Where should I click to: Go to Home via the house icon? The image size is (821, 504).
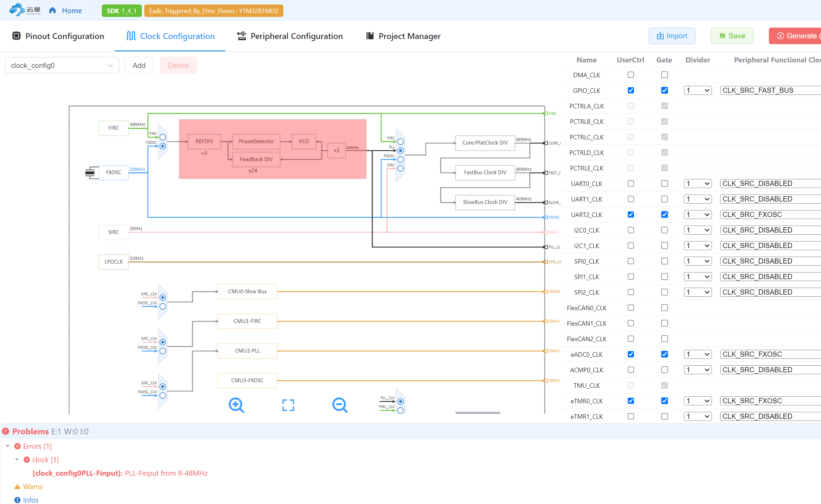click(52, 10)
